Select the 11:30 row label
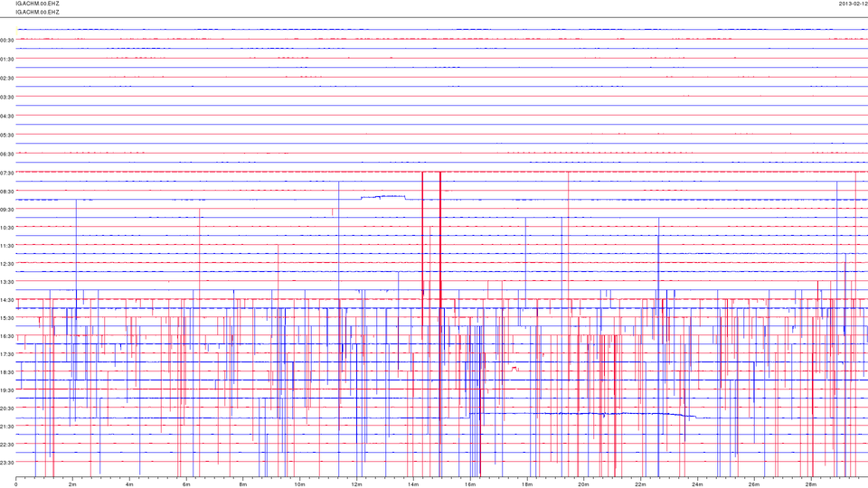Image resolution: width=868 pixels, height=488 pixels. click(7, 246)
